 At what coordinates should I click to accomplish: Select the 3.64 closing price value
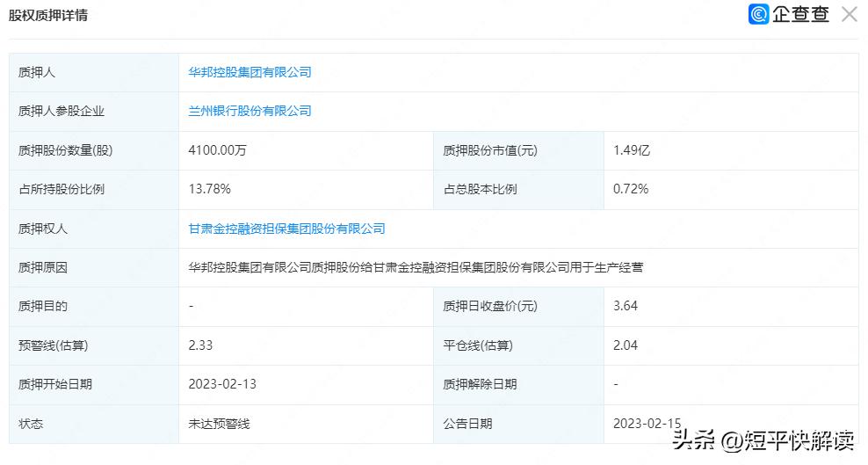[626, 306]
